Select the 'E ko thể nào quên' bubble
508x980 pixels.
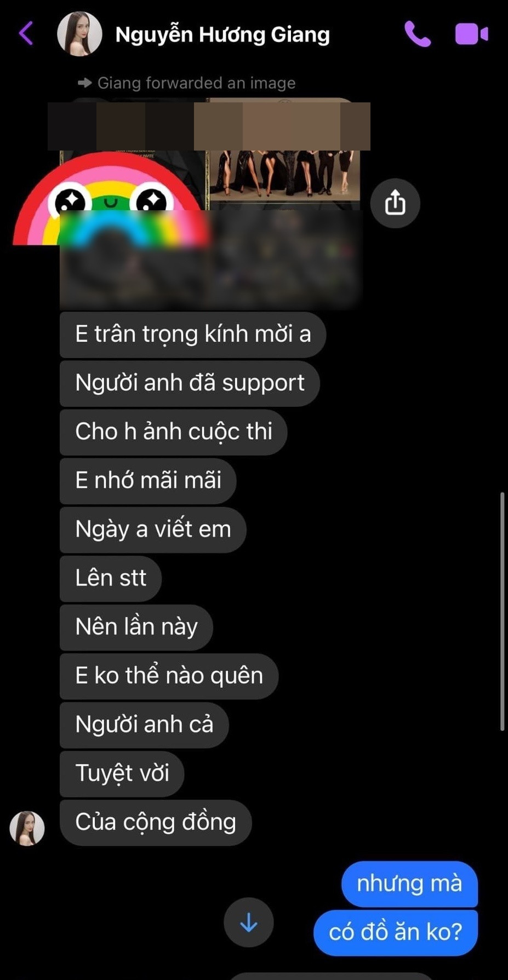click(x=169, y=676)
